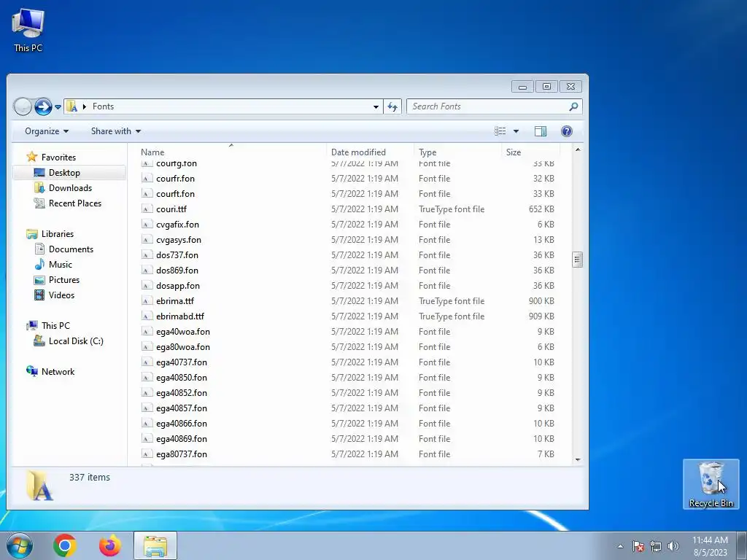This screenshot has width=747, height=560.
Task: Select the dos737.fon file
Action: pyautogui.click(x=177, y=254)
